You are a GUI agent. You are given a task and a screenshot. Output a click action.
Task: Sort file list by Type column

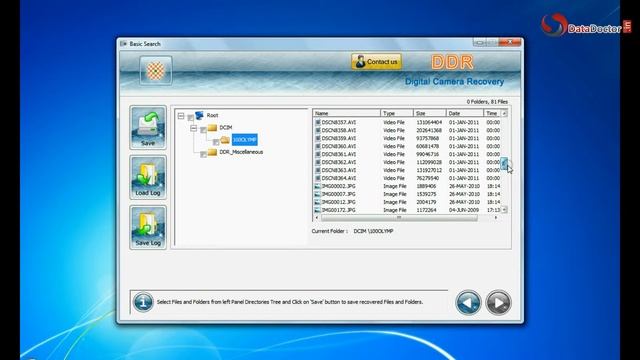point(397,113)
